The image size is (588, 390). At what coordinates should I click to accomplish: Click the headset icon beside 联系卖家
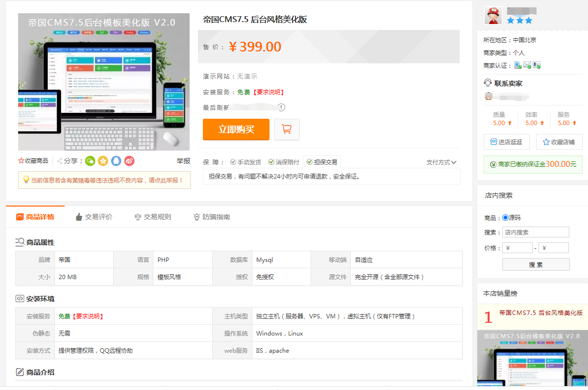488,83
